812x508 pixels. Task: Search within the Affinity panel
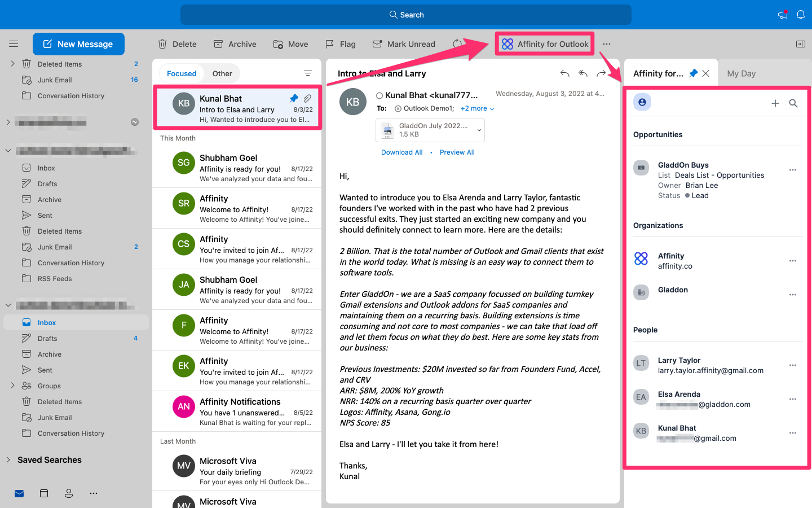(x=793, y=103)
